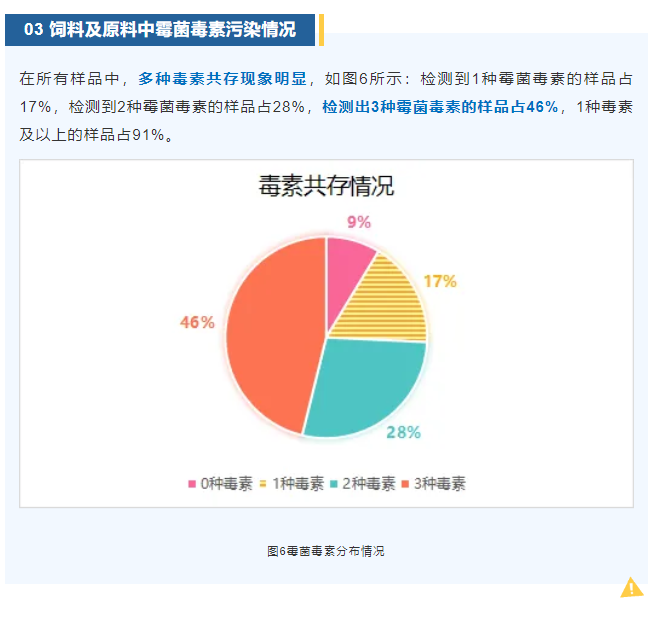Viewport: 652px width, 620px height.
Task: Select the pink 9% pie slice
Action: click(x=345, y=272)
